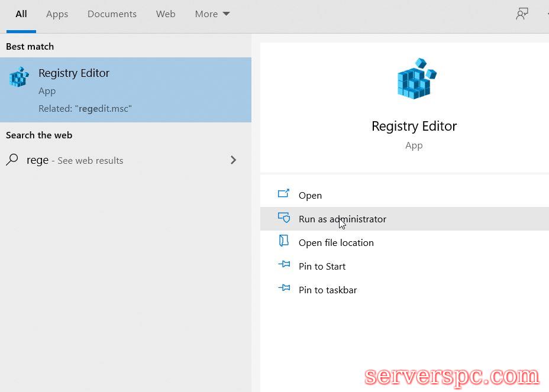549x392 pixels.
Task: Select the "rege - See web results" suggestion
Action: tap(75, 160)
